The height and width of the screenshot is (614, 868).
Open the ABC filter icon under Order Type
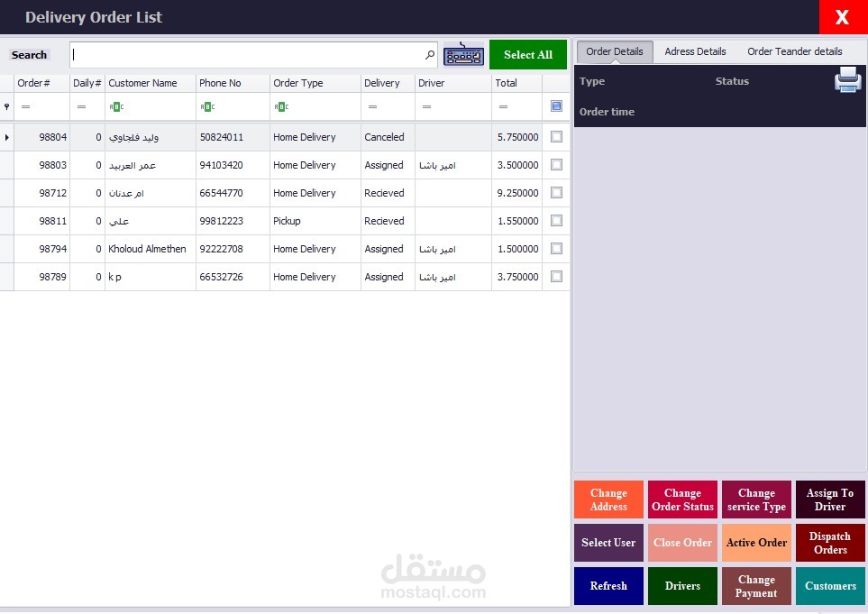tap(280, 105)
